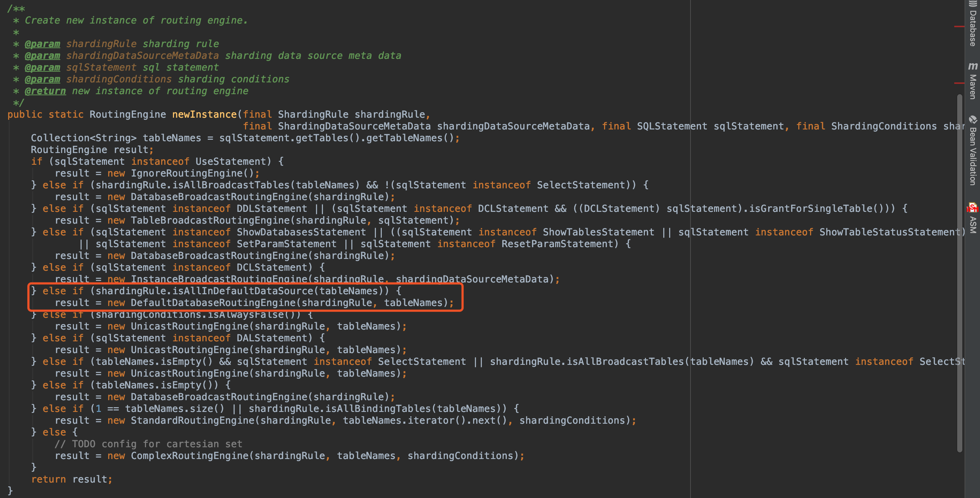980x498 pixels.
Task: Click 'RoutingEngine result;' declaration
Action: pyautogui.click(x=92, y=150)
